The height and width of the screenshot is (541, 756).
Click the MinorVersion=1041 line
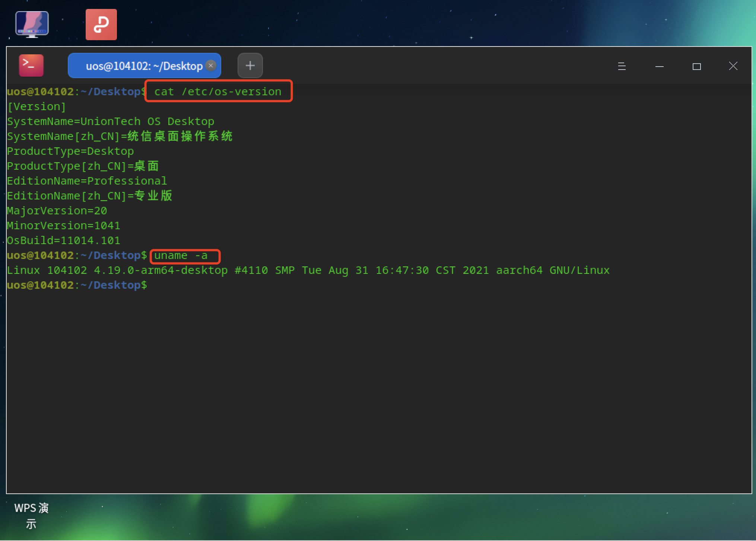point(63,226)
